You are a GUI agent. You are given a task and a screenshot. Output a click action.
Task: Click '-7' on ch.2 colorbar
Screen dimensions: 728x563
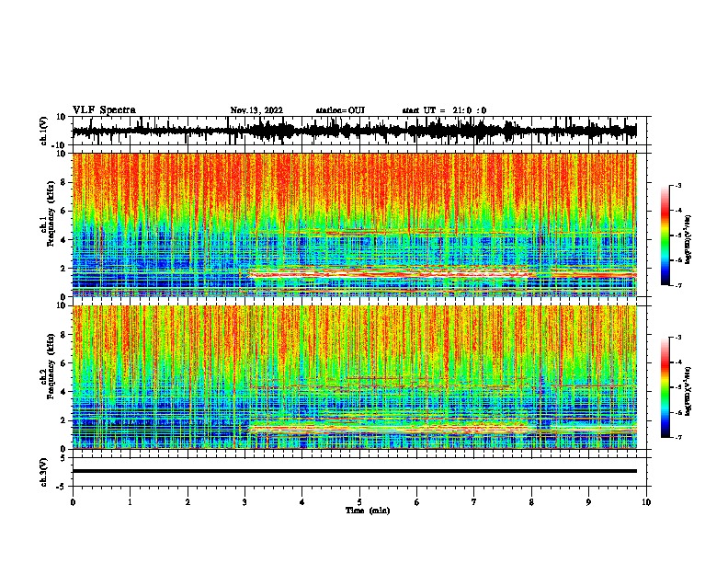tap(677, 437)
